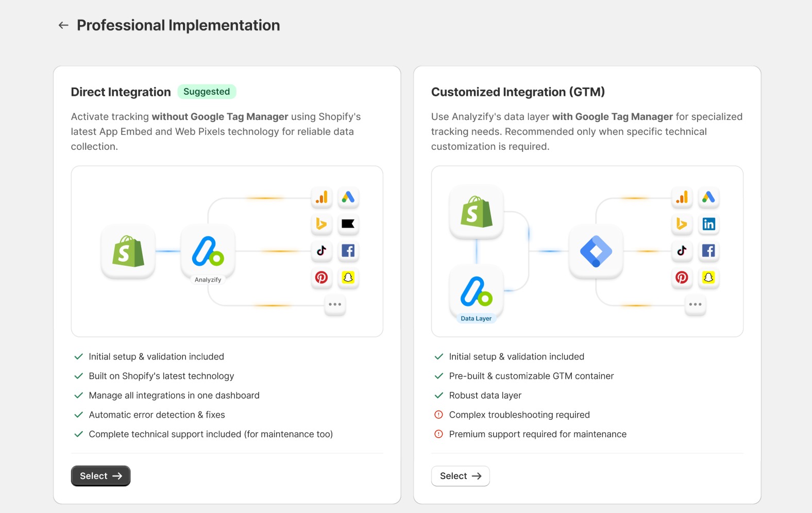812x513 pixels.
Task: Click the three-dots more icon in GTM diagram
Action: pyautogui.click(x=695, y=304)
